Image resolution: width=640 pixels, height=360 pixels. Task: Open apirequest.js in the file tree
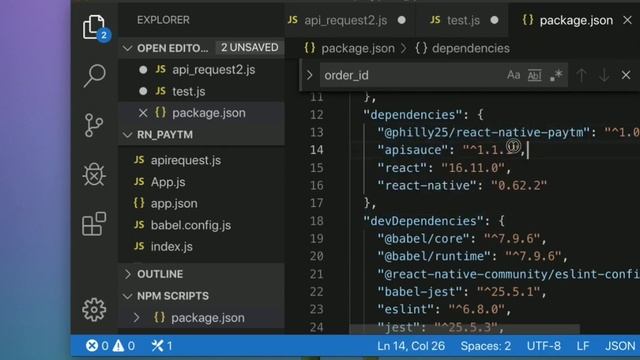pyautogui.click(x=186, y=160)
